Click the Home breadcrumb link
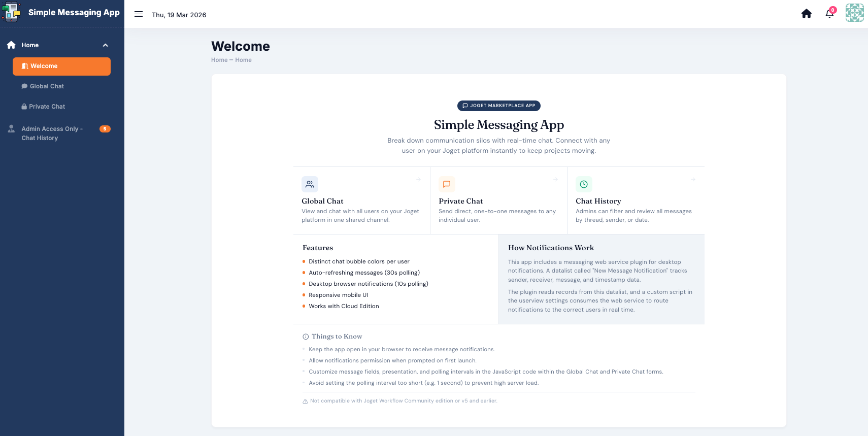The image size is (868, 436). pyautogui.click(x=219, y=60)
